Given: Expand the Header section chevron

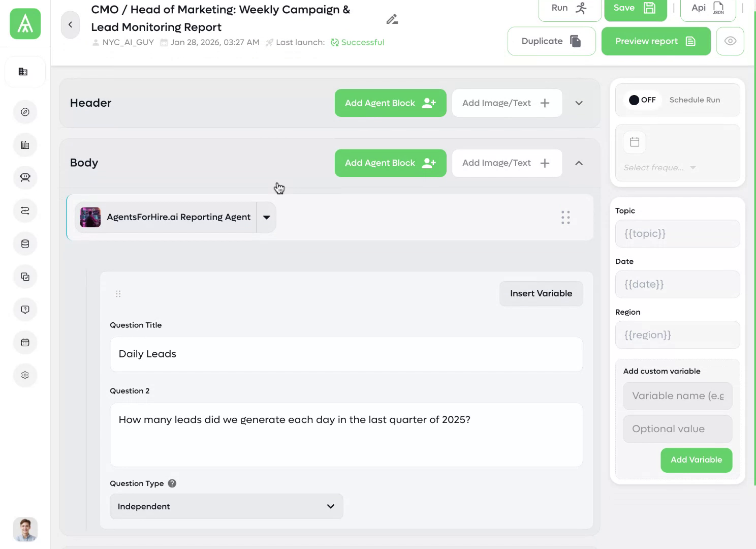Looking at the screenshot, I should click(x=579, y=103).
